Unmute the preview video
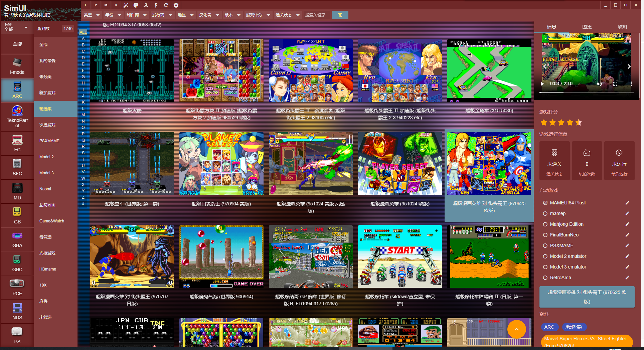Image resolution: width=644 pixels, height=350 pixels. 599,84
